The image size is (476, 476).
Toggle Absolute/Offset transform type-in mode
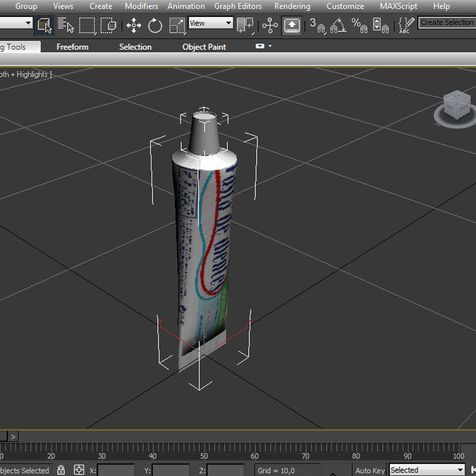pos(79,470)
